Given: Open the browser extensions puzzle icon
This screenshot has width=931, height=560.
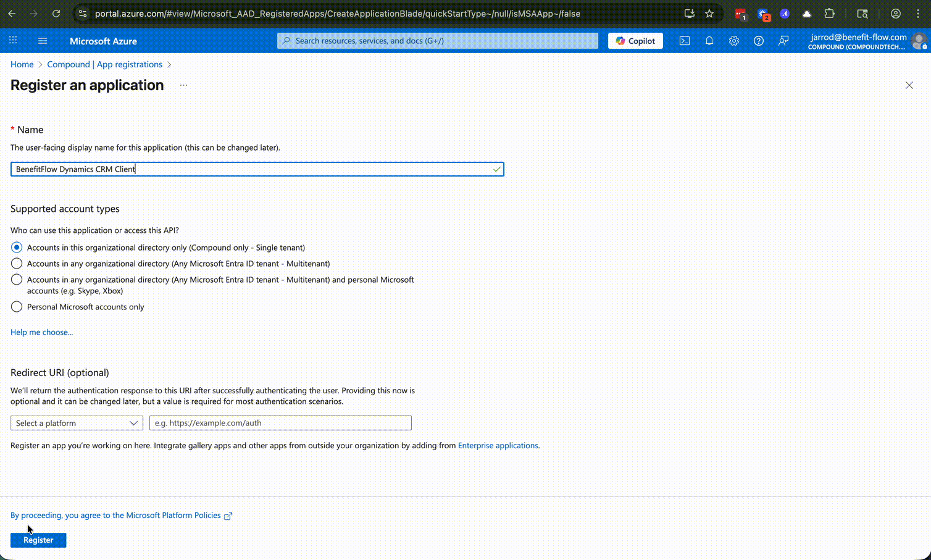Looking at the screenshot, I should point(830,13).
